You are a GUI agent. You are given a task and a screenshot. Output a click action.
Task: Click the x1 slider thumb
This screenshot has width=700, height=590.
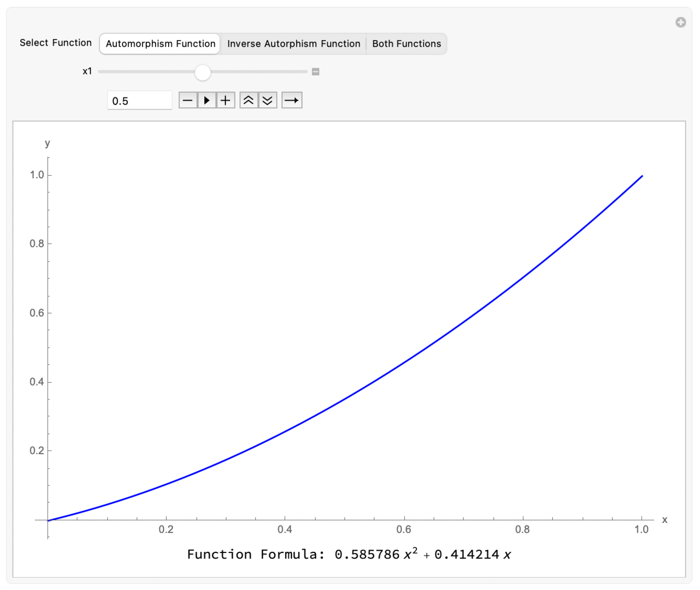click(x=203, y=72)
